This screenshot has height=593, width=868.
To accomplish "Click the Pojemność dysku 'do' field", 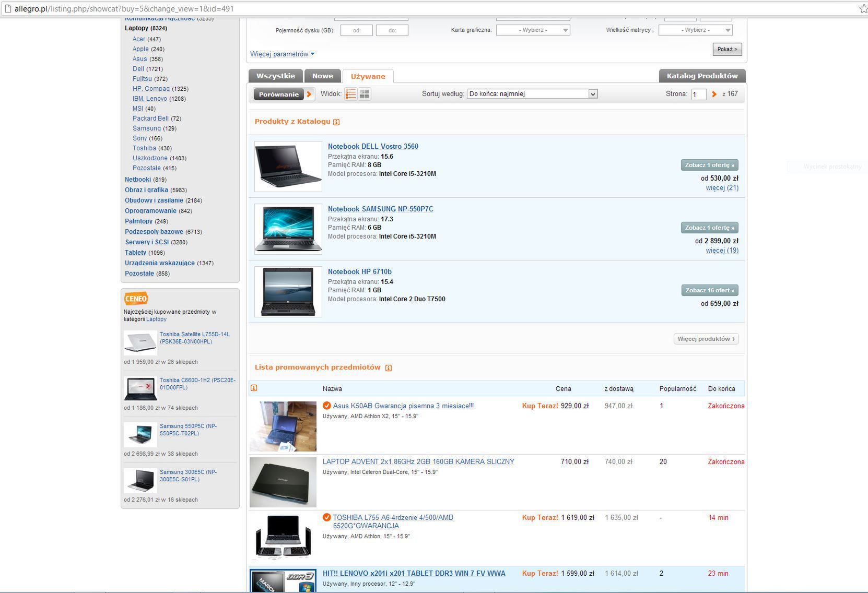I will (x=392, y=30).
